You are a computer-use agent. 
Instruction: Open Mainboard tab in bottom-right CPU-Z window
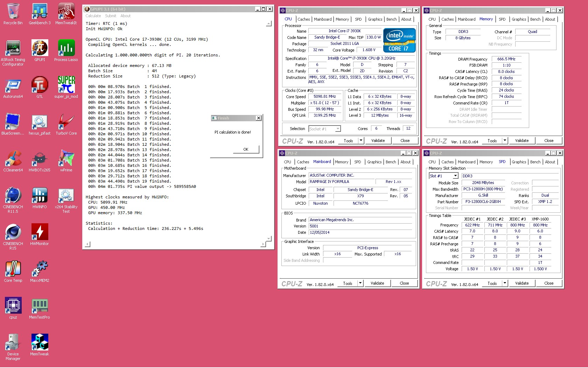click(x=467, y=162)
